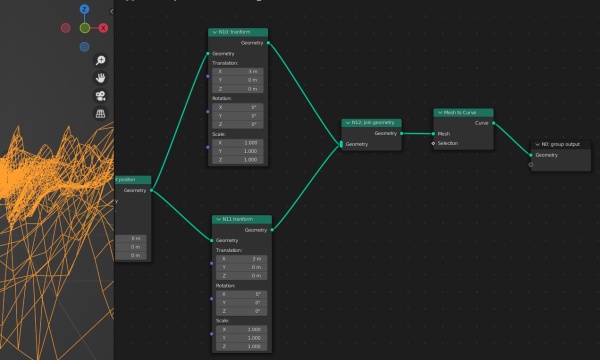The width and height of the screenshot is (600, 360).
Task: Activate the viewport zoom magnifier icon
Action: [101, 60]
